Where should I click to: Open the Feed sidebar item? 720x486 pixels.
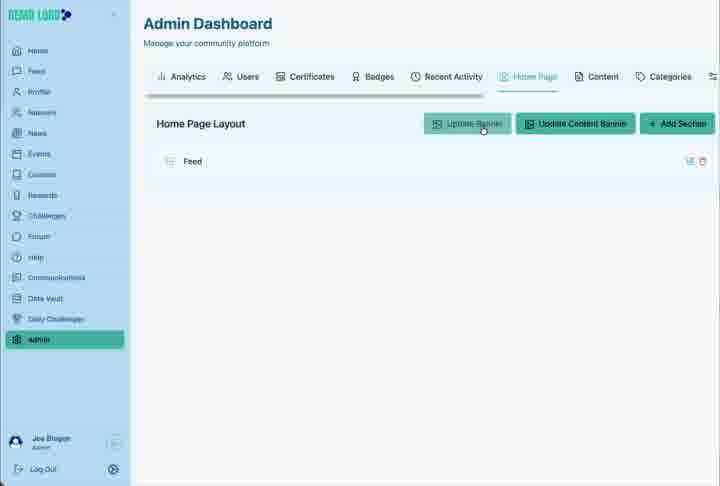(64, 71)
